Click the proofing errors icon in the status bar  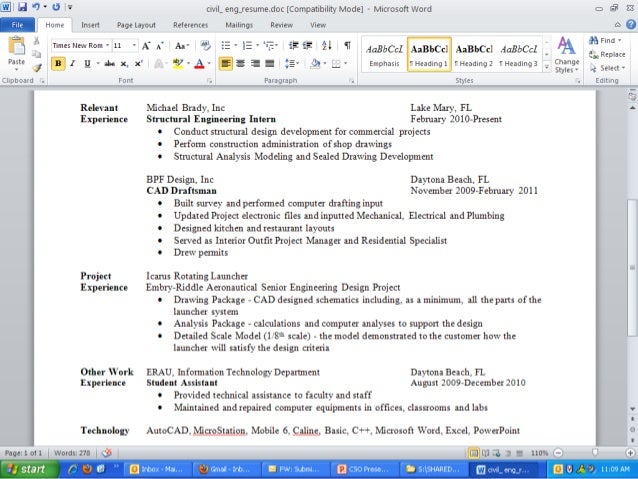(x=107, y=453)
